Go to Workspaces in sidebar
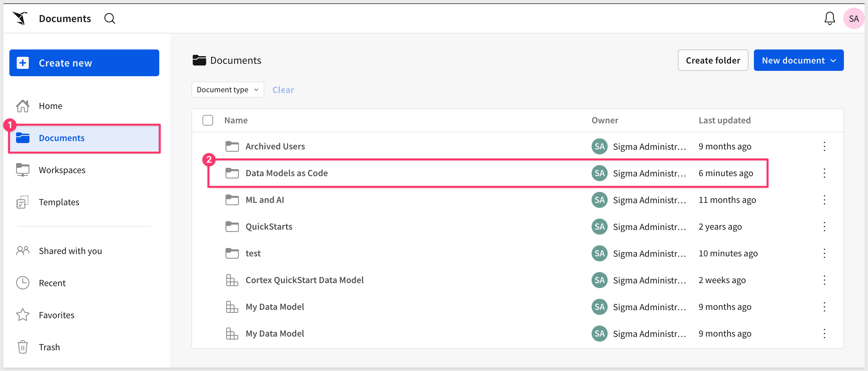The height and width of the screenshot is (371, 868). click(62, 170)
